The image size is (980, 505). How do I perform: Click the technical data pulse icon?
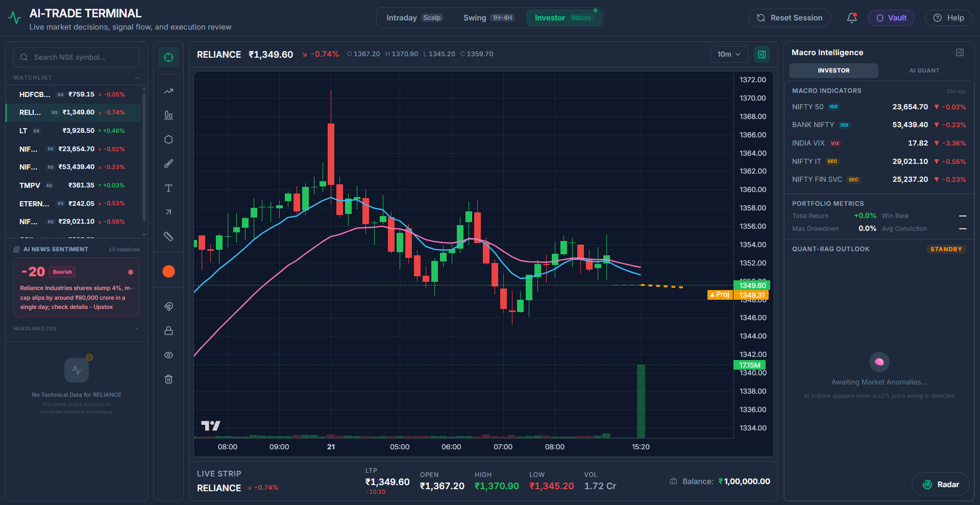click(x=77, y=370)
